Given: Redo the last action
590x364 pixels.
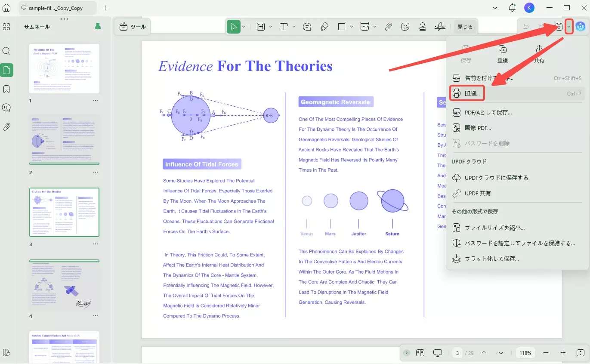Looking at the screenshot, I should [x=541, y=27].
